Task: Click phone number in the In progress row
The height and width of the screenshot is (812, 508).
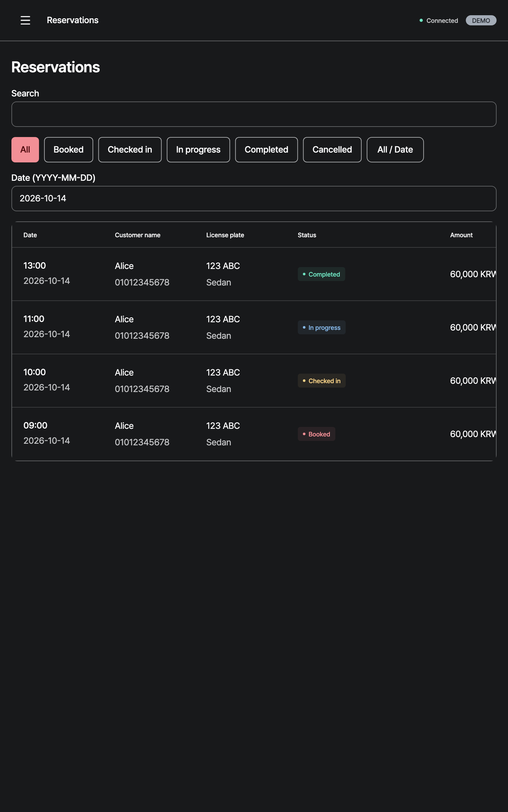Action: pyautogui.click(x=142, y=336)
